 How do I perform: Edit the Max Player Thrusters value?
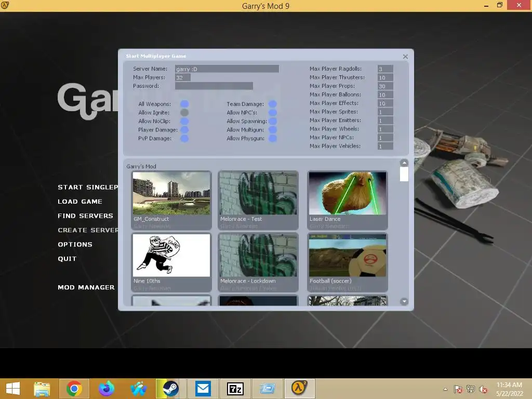click(x=385, y=77)
